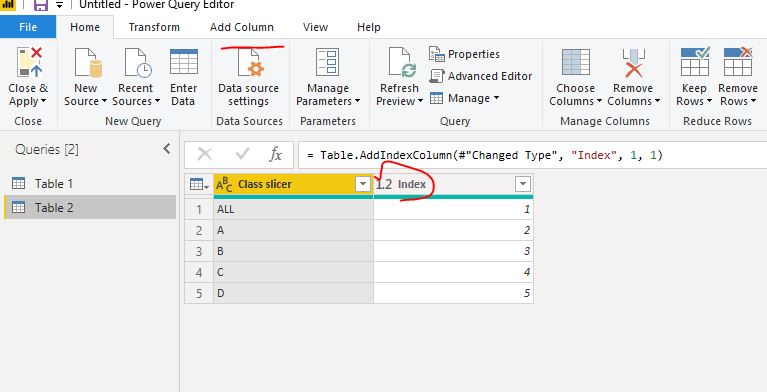Viewport: 767px width, 392px height.
Task: Click the cell containing ALL
Action: click(293, 209)
